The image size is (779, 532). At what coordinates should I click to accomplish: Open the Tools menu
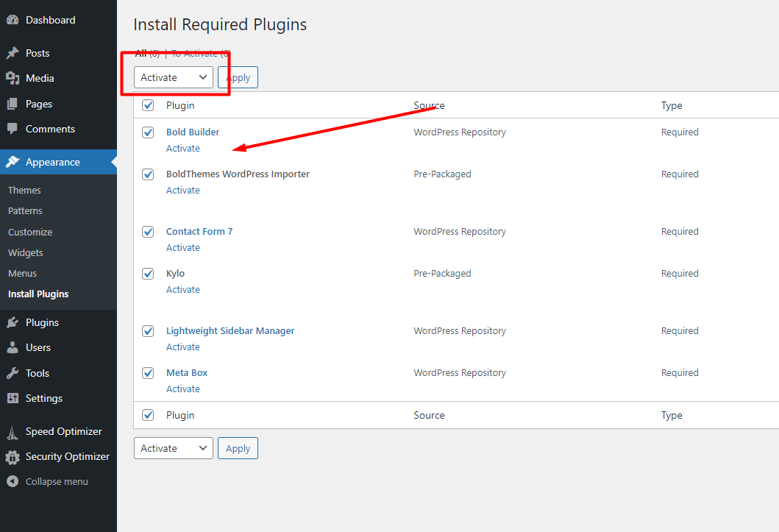(x=38, y=373)
